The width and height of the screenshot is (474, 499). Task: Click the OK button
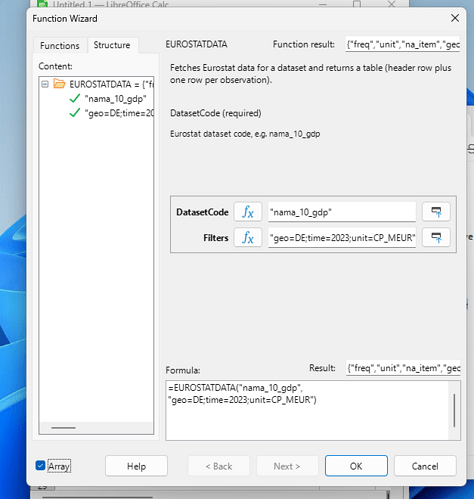pyautogui.click(x=356, y=466)
